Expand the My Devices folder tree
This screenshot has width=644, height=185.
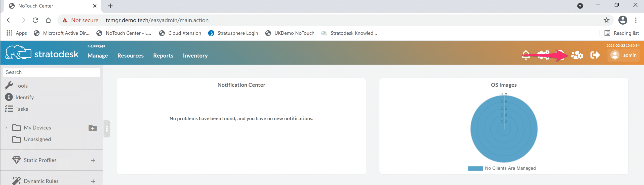point(6,128)
